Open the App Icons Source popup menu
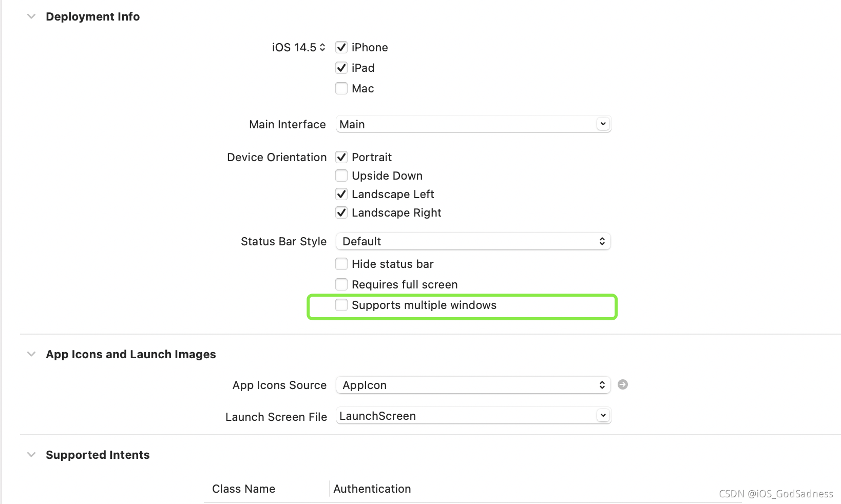Image resolution: width=841 pixels, height=504 pixels. (473, 385)
